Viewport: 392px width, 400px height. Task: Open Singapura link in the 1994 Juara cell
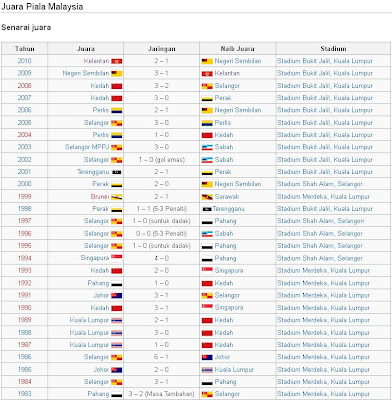point(95,258)
